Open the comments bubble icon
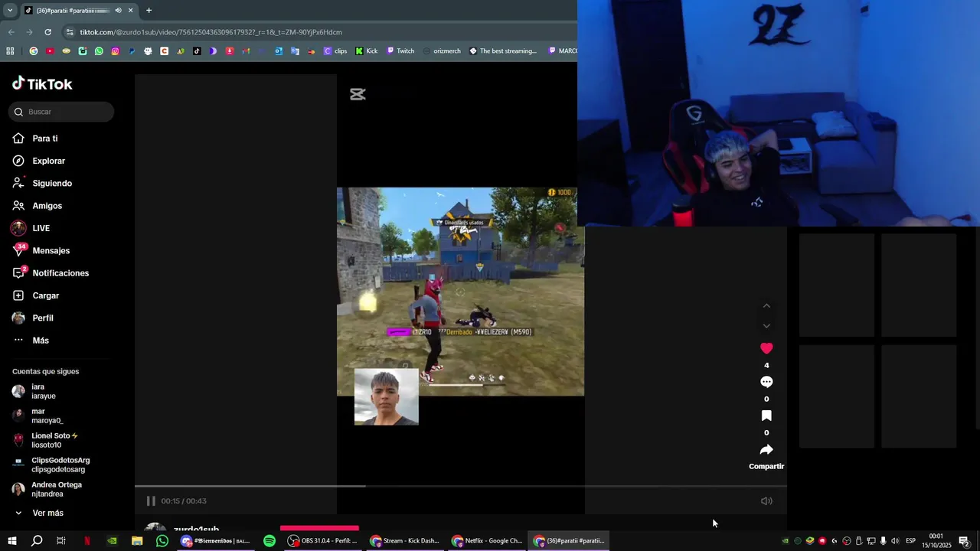The width and height of the screenshot is (980, 551). point(766,382)
